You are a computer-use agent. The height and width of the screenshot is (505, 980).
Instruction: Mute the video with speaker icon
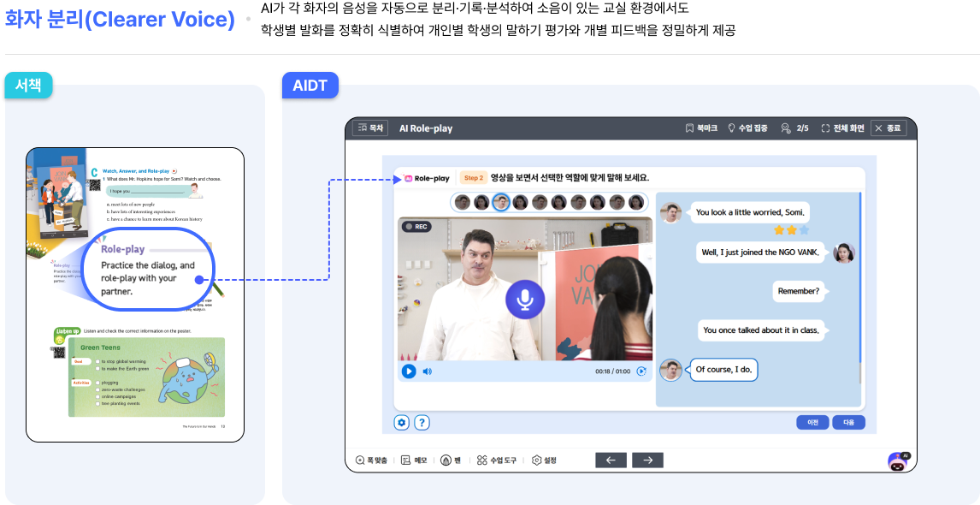pos(428,371)
